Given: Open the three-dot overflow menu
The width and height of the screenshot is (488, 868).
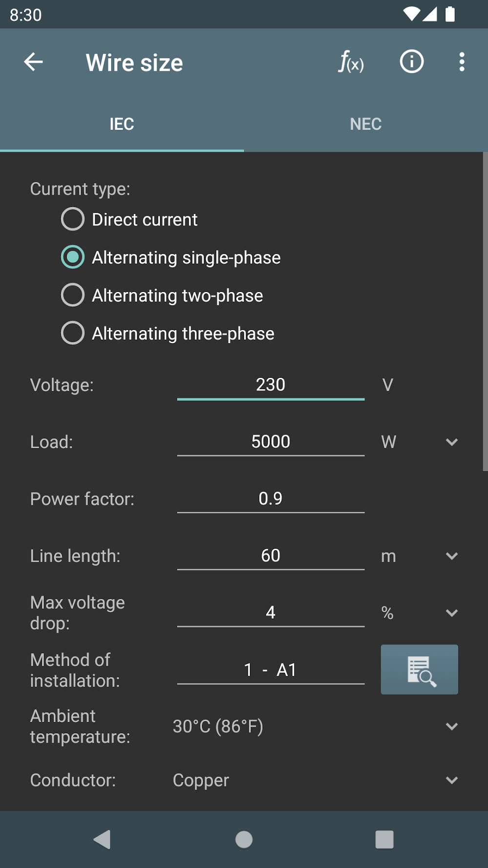Looking at the screenshot, I should coord(461,62).
